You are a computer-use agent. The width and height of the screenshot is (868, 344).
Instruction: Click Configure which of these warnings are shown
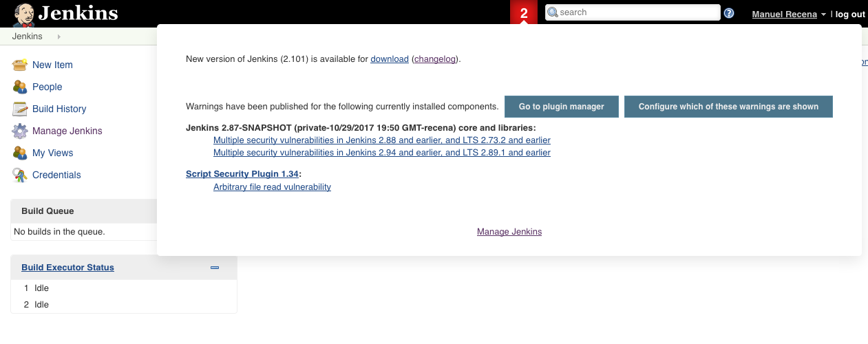pyautogui.click(x=728, y=107)
